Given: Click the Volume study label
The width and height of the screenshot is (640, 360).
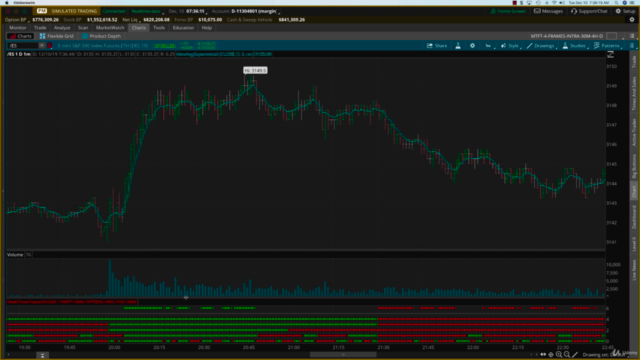Looking at the screenshot, I should [x=15, y=255].
